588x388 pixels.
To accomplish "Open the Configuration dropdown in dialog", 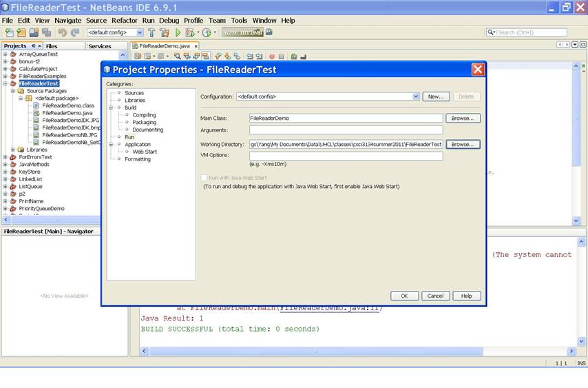I will coord(415,96).
